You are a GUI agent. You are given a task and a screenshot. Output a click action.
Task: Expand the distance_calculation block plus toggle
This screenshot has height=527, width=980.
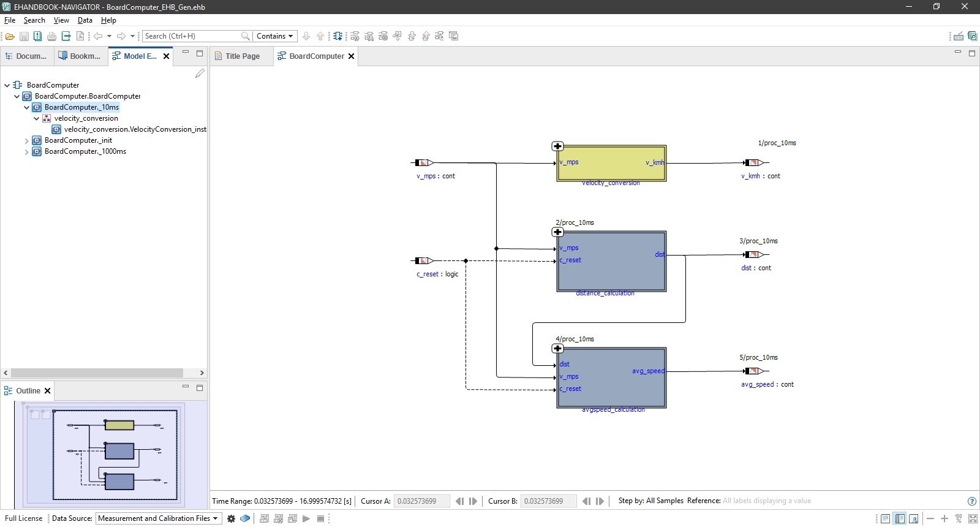(x=557, y=232)
